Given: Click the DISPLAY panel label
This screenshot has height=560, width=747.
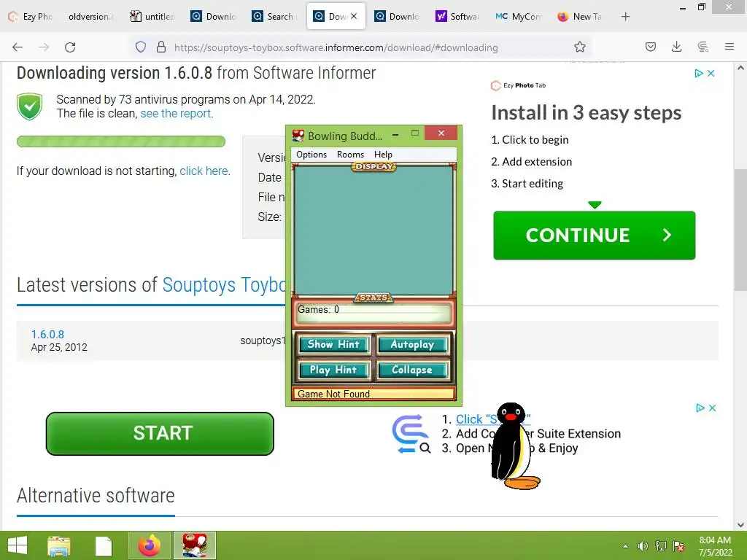Looking at the screenshot, I should [x=374, y=167].
